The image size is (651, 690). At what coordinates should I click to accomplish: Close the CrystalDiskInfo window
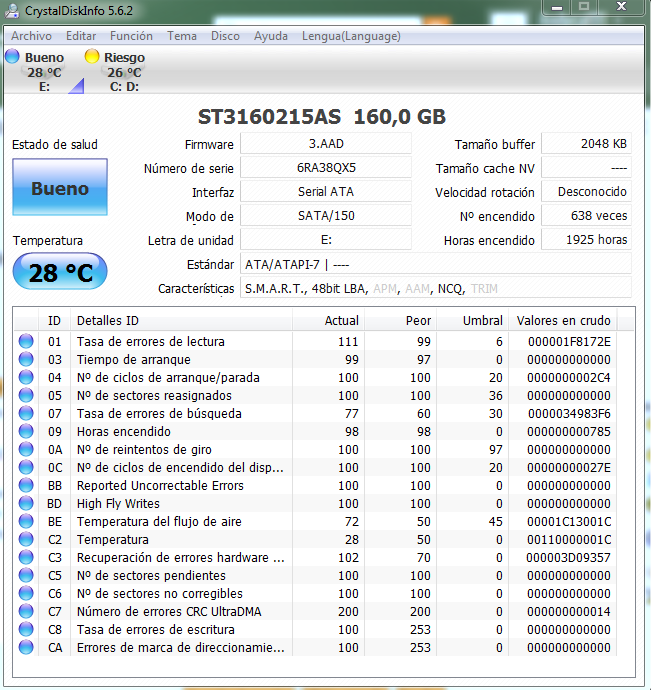[622, 7]
